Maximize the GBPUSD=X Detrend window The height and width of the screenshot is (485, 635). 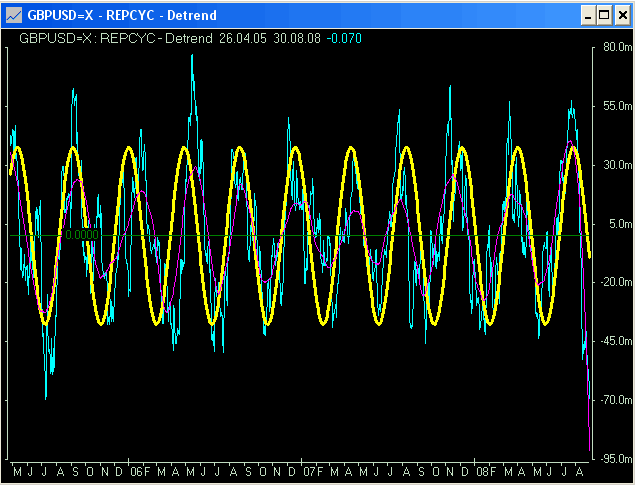pyautogui.click(x=604, y=16)
